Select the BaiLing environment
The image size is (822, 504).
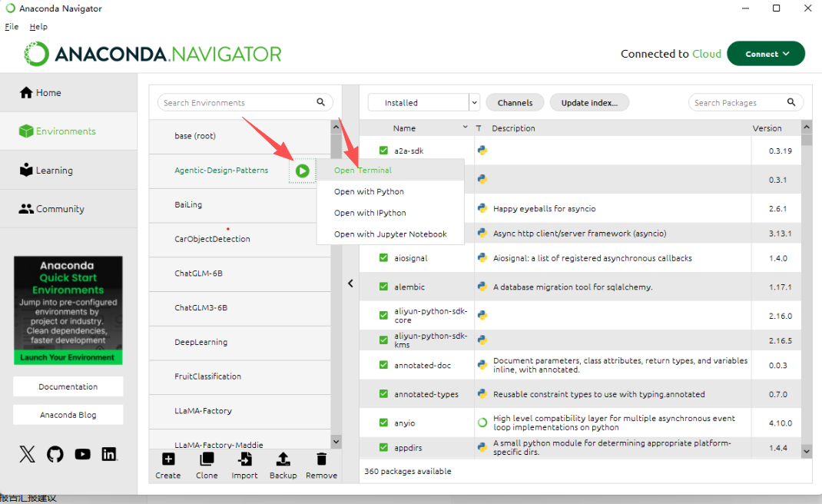[240, 204]
